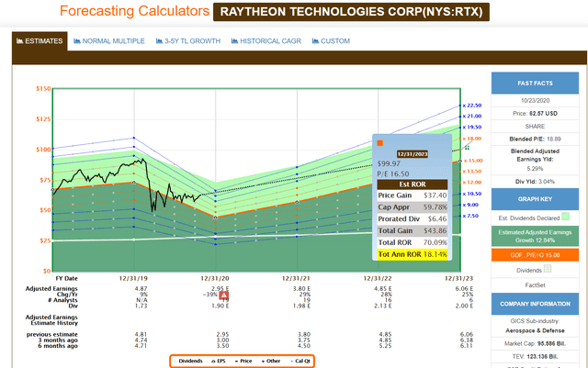
Task: Click the Market Cap: 95.586 Bil. entry
Action: (535, 343)
